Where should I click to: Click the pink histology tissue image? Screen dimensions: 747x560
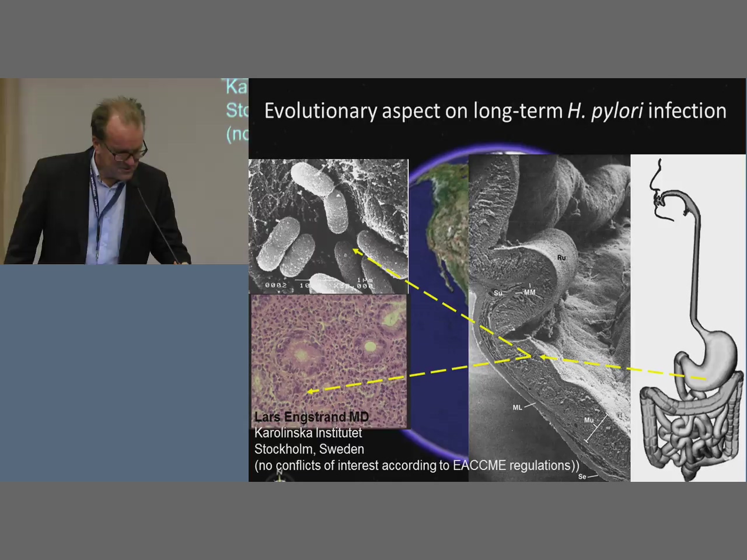coord(329,360)
